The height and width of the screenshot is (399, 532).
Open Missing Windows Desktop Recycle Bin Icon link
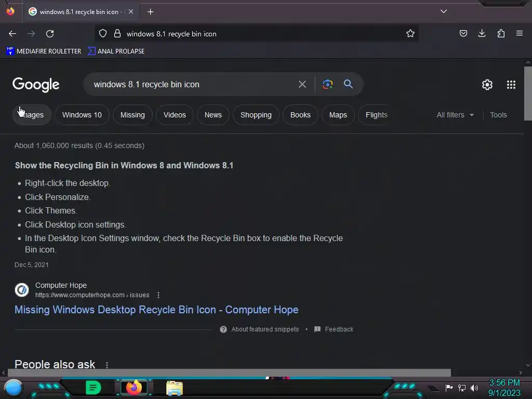[156, 310]
